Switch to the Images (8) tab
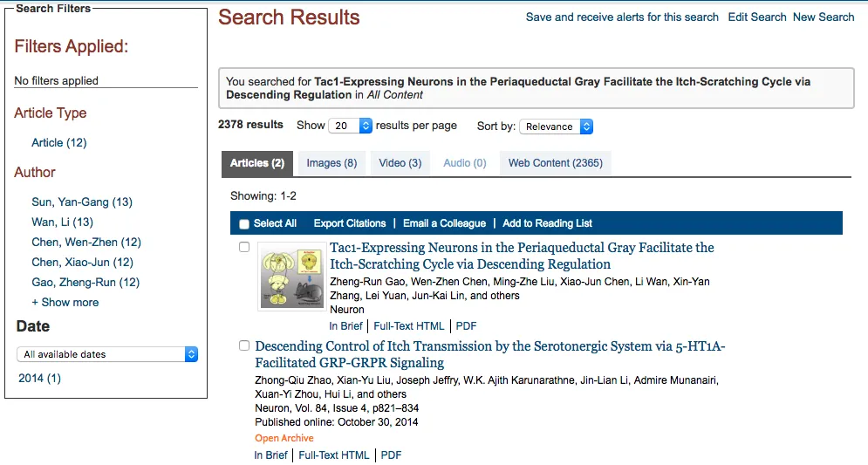 point(331,163)
